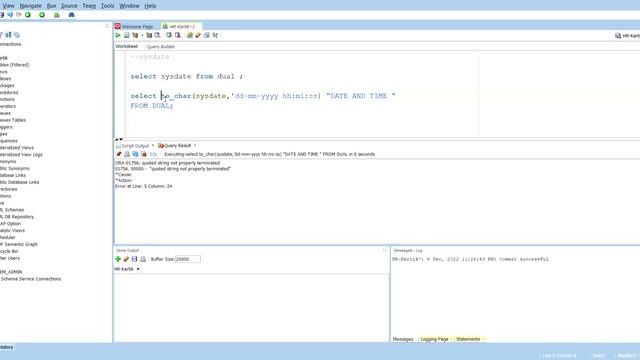This screenshot has width=640, height=360.
Task: Clear the worksheet with the eraser icon
Action: click(198, 36)
